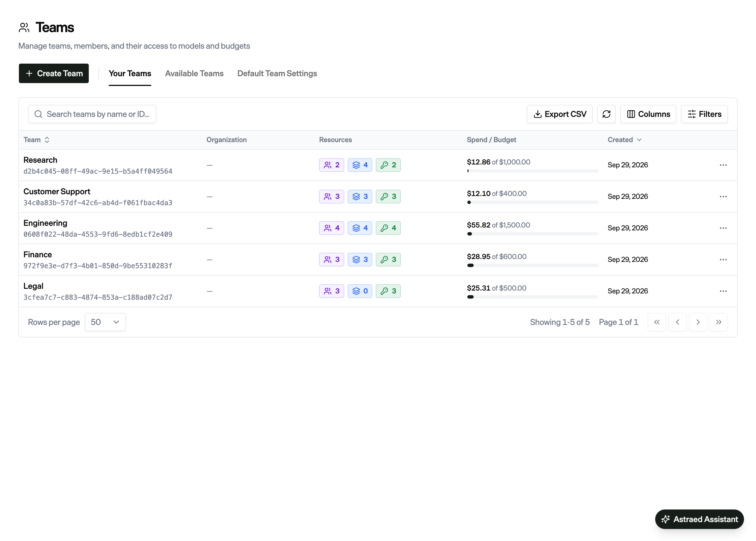This screenshot has width=756, height=541.
Task: Open the Finance team name
Action: click(38, 255)
